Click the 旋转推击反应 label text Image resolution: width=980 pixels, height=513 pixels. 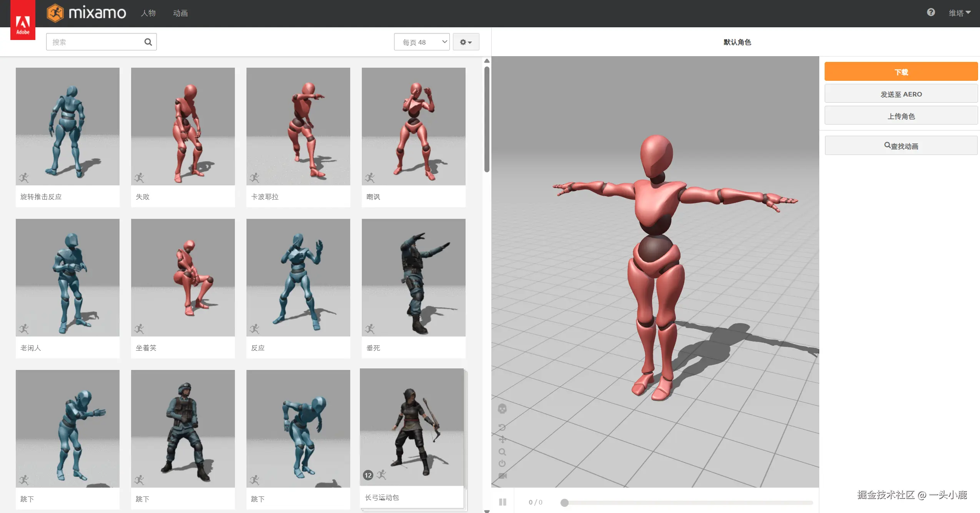click(41, 197)
